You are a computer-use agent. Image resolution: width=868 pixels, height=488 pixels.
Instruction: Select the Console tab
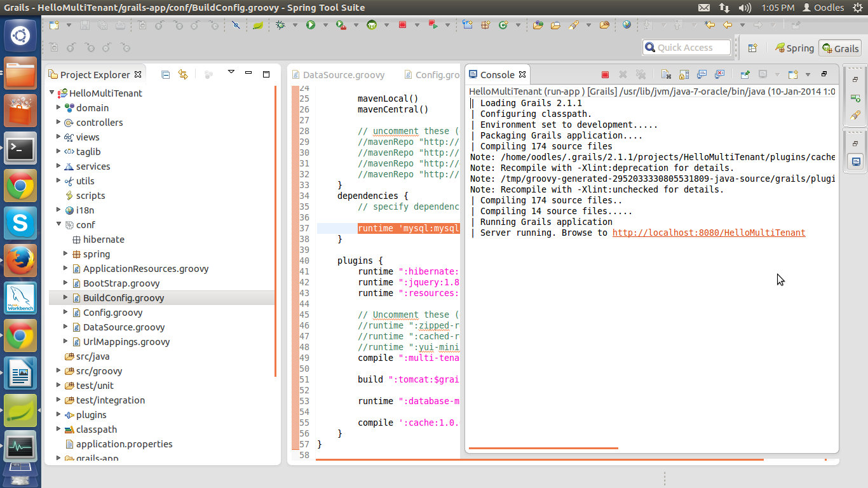[x=497, y=75]
